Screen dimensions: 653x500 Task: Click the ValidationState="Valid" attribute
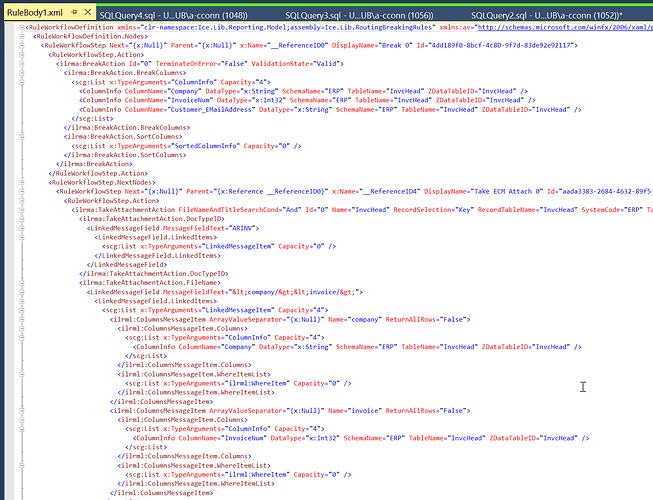pos(295,64)
